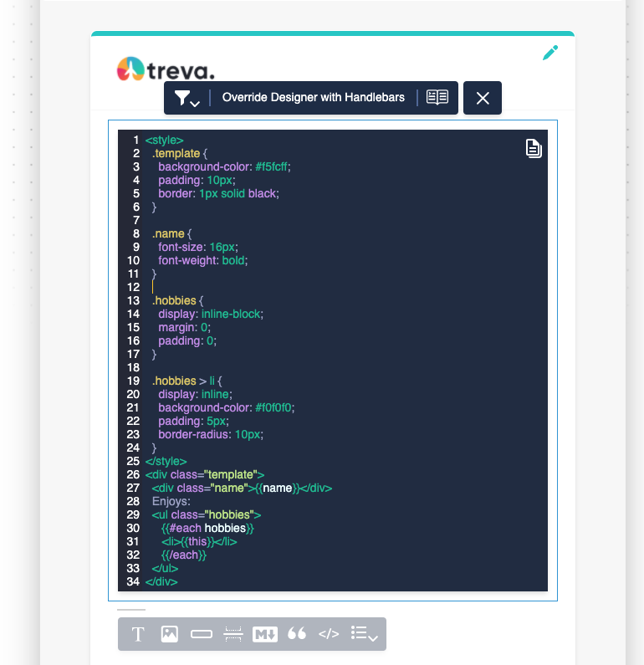Viewport: 644px width, 665px height.
Task: Add a text block
Action: tap(138, 634)
